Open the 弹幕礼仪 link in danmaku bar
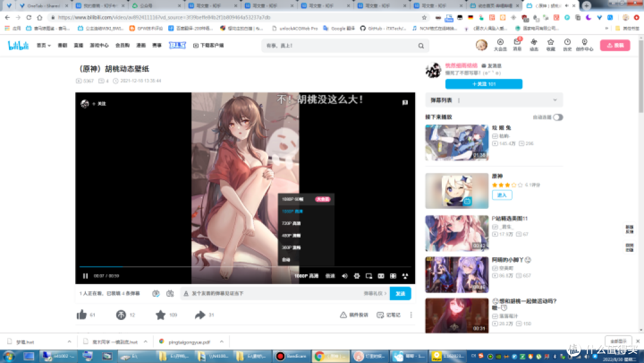Image resolution: width=644 pixels, height=363 pixels. 374,294
